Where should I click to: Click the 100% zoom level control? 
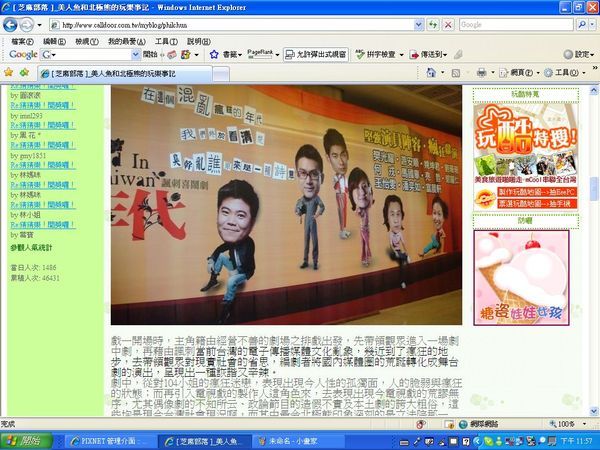(x=567, y=424)
